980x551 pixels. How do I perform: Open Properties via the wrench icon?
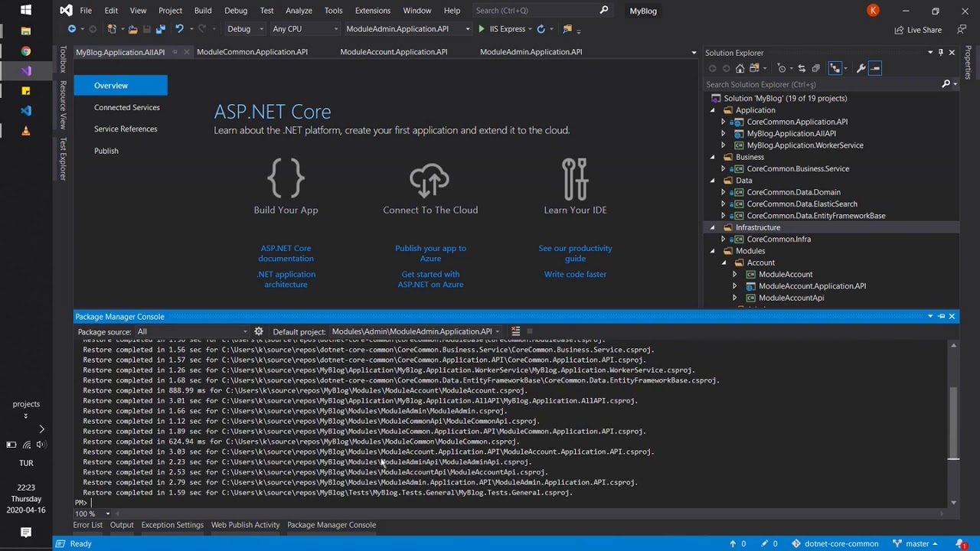[861, 69]
